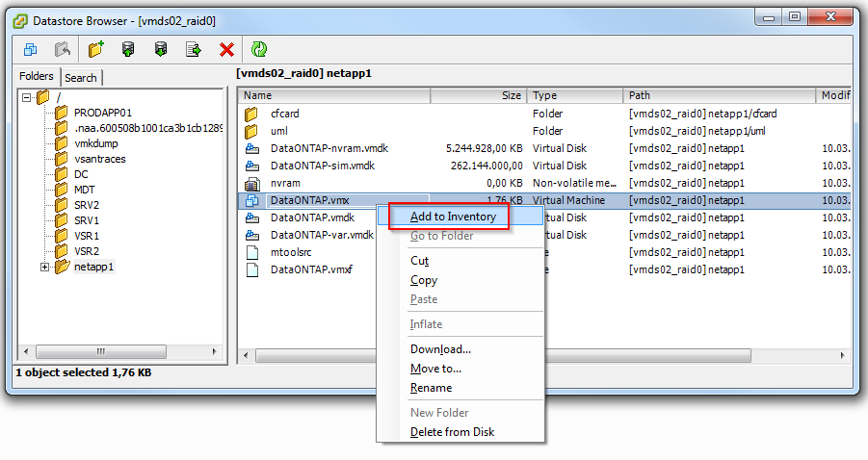
Task: Select the mtoolsrc file name
Action: (x=291, y=252)
